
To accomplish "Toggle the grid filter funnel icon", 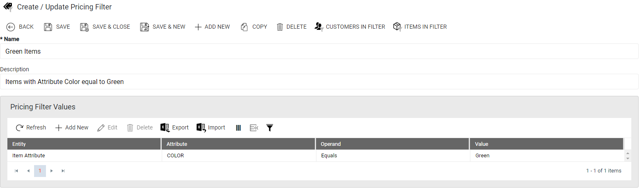I will tap(270, 128).
